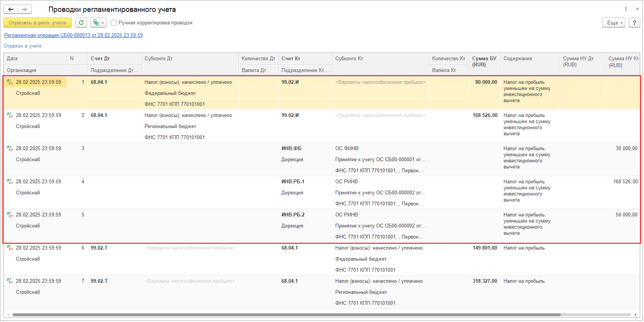Viewport: 644px width, 322px height.
Task: Click the Счет Дт column header
Action: point(100,59)
